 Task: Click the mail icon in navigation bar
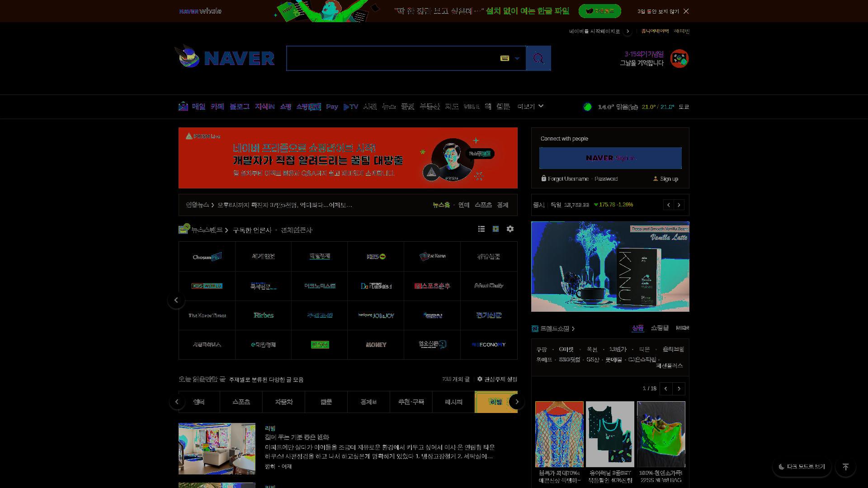point(183,107)
